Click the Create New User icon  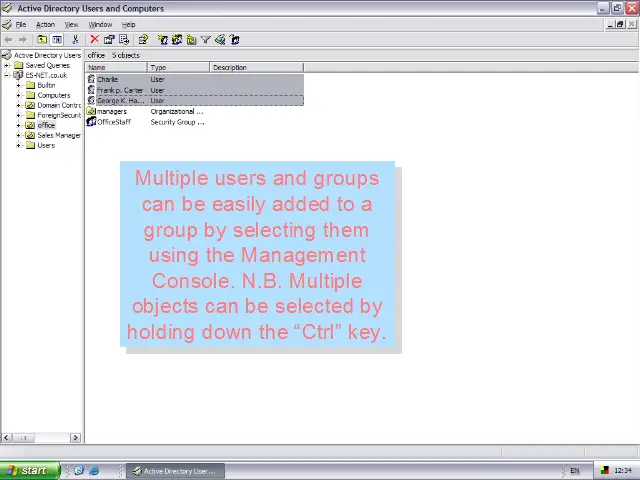pos(162,40)
